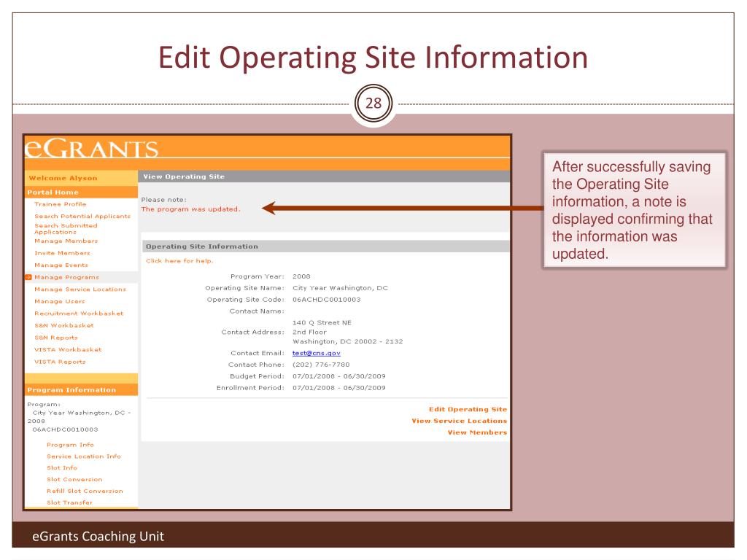
Task: Click the View Operating Site header
Action: [184, 176]
